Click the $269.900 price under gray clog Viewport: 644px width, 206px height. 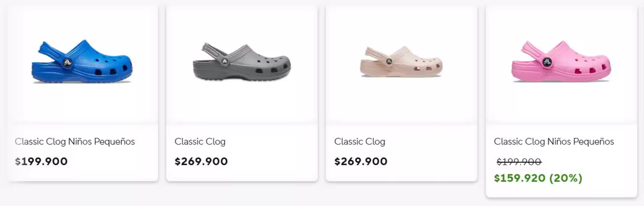click(201, 161)
